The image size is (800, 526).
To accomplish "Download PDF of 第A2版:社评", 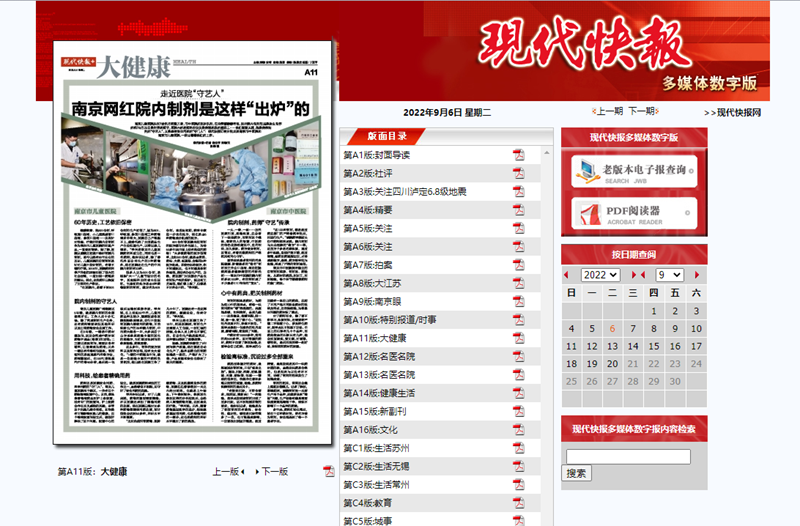I will point(518,173).
